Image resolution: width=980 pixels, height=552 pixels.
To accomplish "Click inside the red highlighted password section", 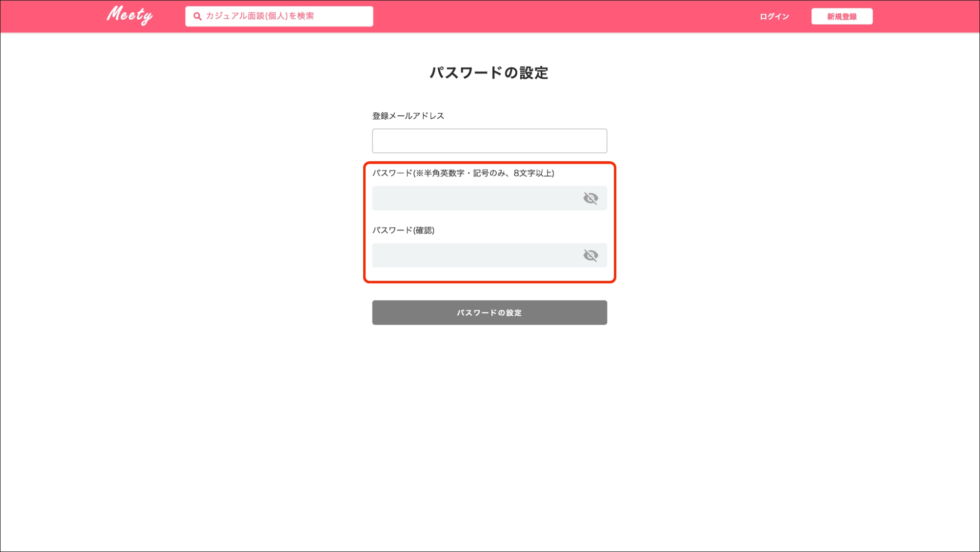I will pyautogui.click(x=489, y=221).
